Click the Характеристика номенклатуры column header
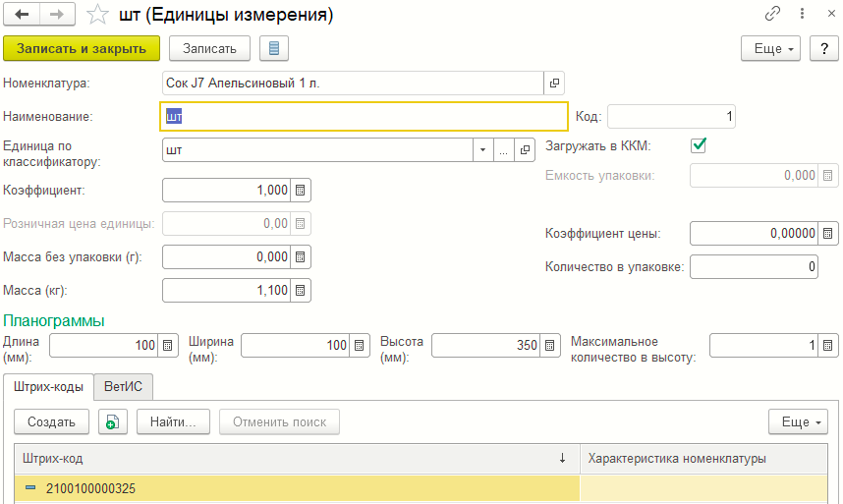Viewport: 843px width, 504px height. click(x=703, y=459)
